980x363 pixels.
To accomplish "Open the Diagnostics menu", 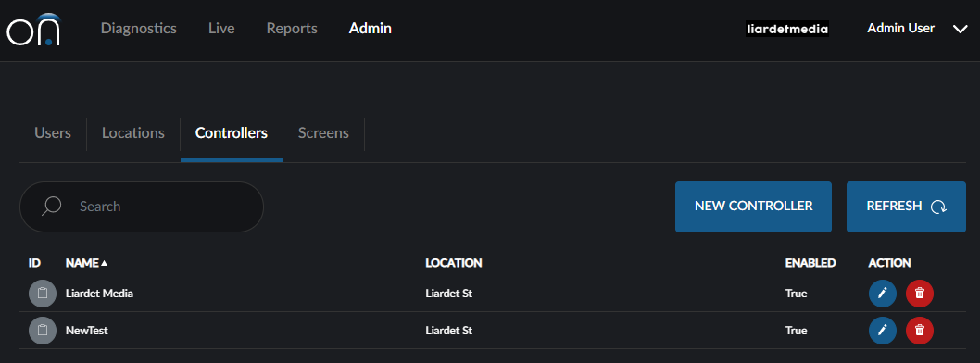I will click(139, 29).
